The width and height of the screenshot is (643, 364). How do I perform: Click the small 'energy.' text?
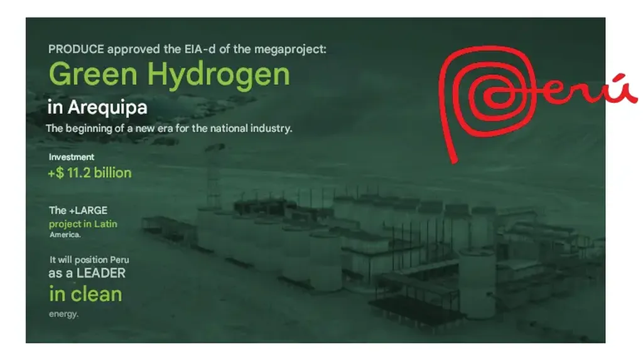[x=63, y=314]
